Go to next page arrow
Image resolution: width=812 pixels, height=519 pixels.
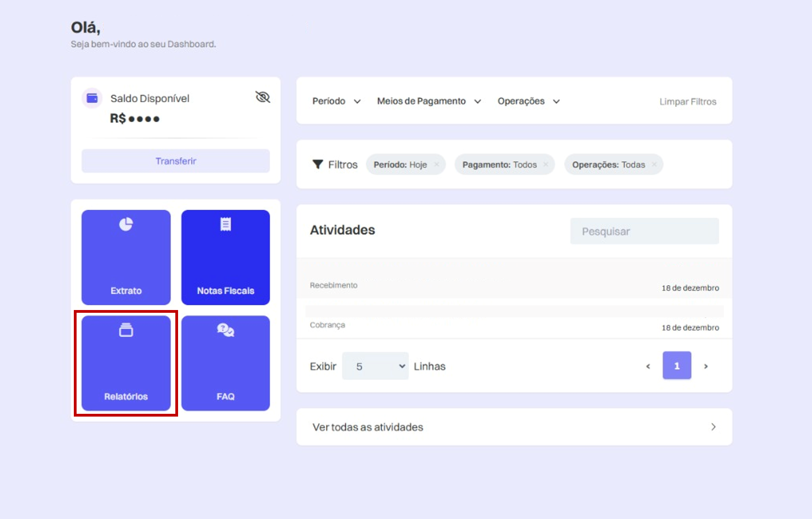coord(705,366)
